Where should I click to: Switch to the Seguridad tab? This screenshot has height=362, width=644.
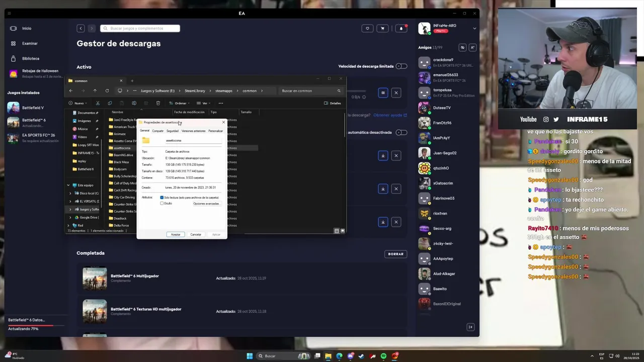[x=172, y=131]
